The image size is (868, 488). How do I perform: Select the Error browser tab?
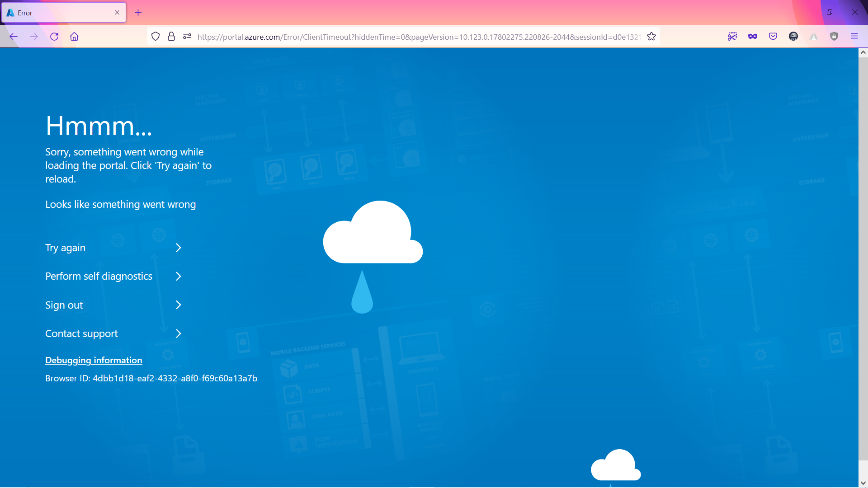pos(59,13)
